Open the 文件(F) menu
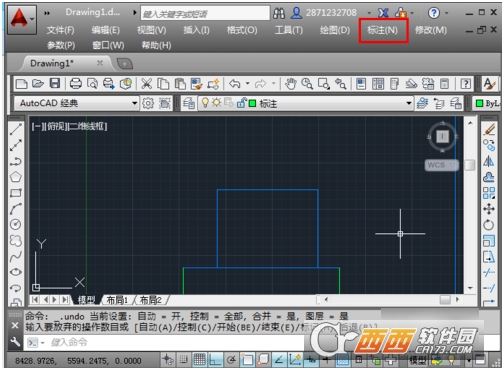This screenshot has width=504, height=370. click(60, 30)
